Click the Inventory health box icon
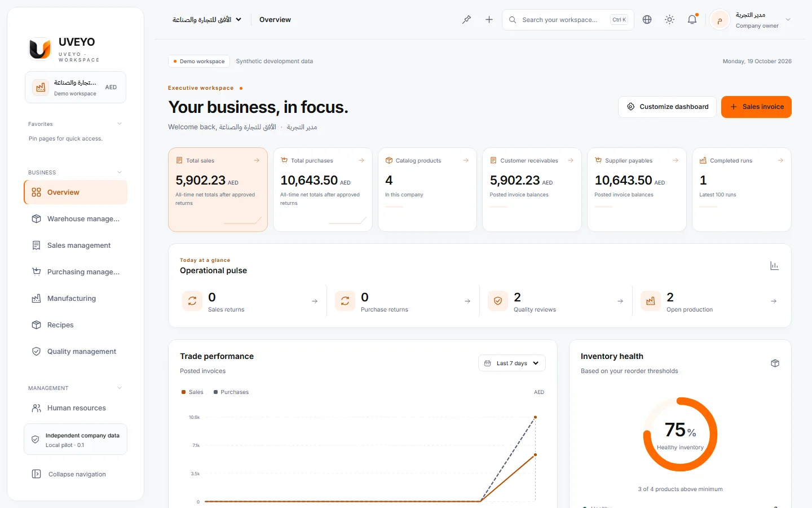 (775, 364)
